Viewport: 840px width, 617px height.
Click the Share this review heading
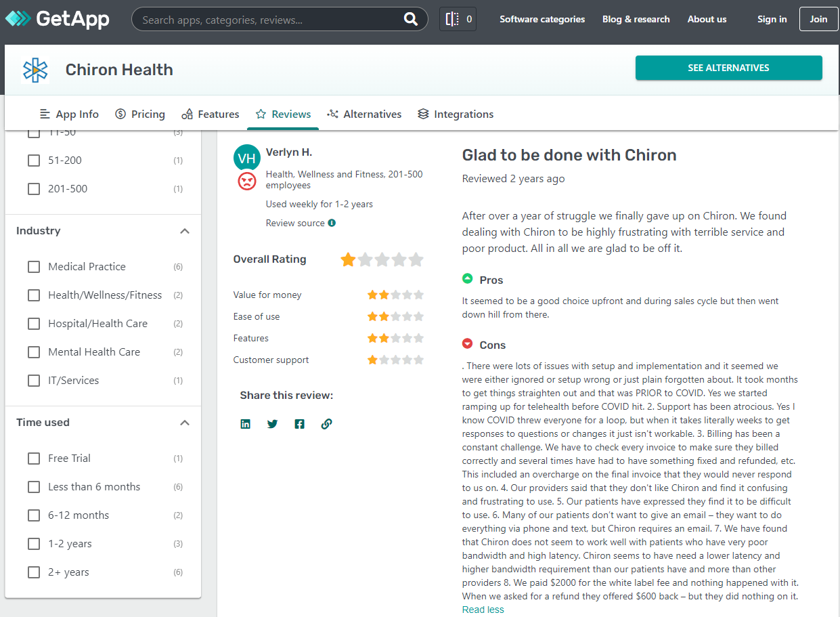pyautogui.click(x=286, y=396)
